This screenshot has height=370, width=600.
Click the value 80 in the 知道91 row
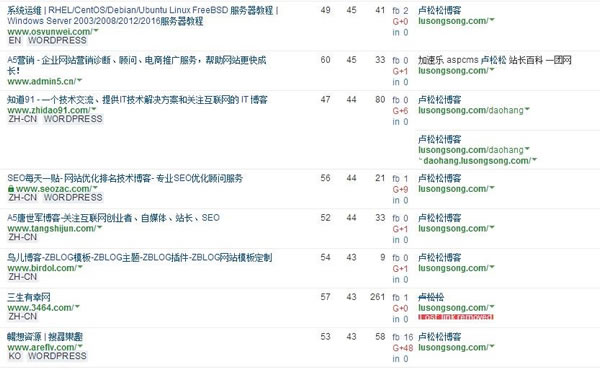coord(380,100)
